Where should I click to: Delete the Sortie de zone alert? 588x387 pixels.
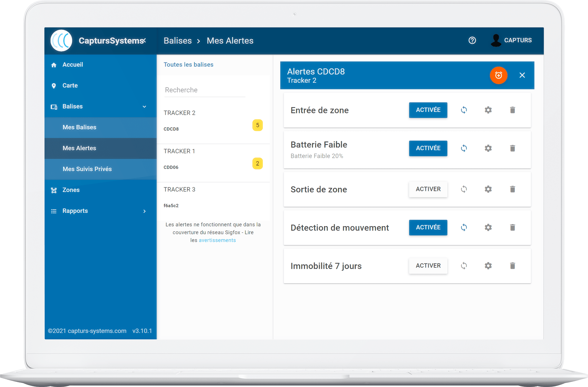[x=513, y=189]
